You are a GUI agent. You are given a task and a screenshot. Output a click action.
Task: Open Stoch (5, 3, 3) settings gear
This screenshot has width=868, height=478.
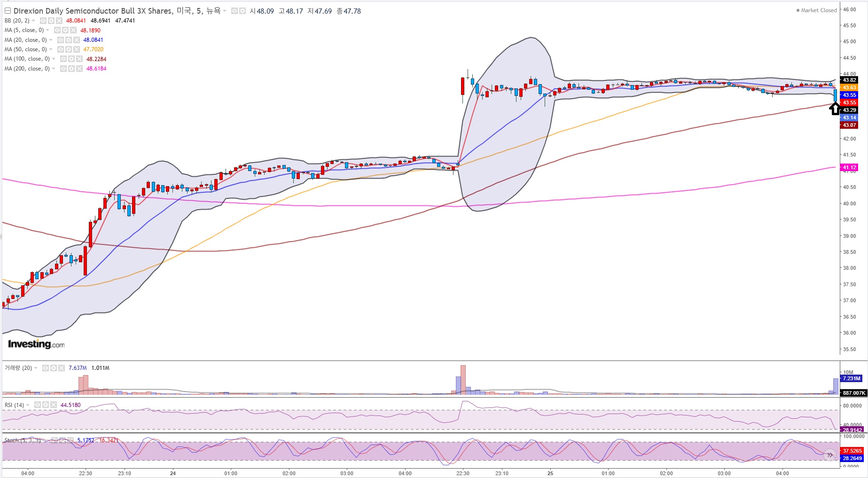pyautogui.click(x=63, y=440)
